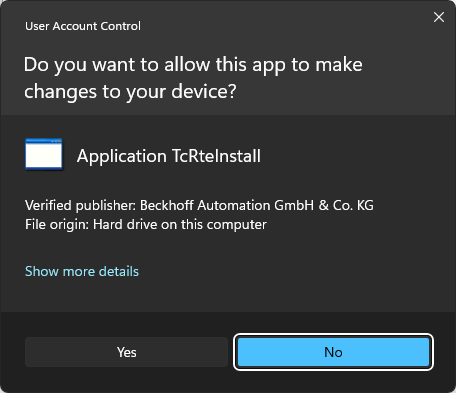The image size is (456, 393).
Task: Click the TcRteInstall application window icon
Action: coord(44,154)
